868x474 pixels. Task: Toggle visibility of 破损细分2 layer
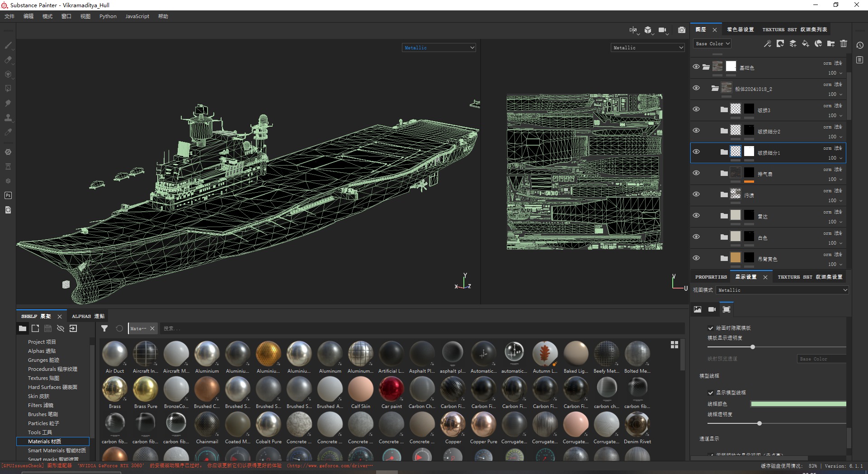point(696,130)
